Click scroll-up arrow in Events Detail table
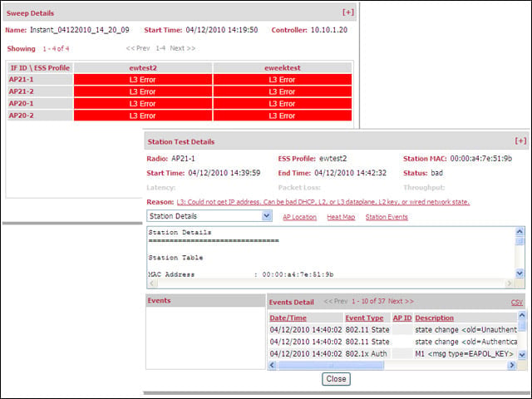 522,316
